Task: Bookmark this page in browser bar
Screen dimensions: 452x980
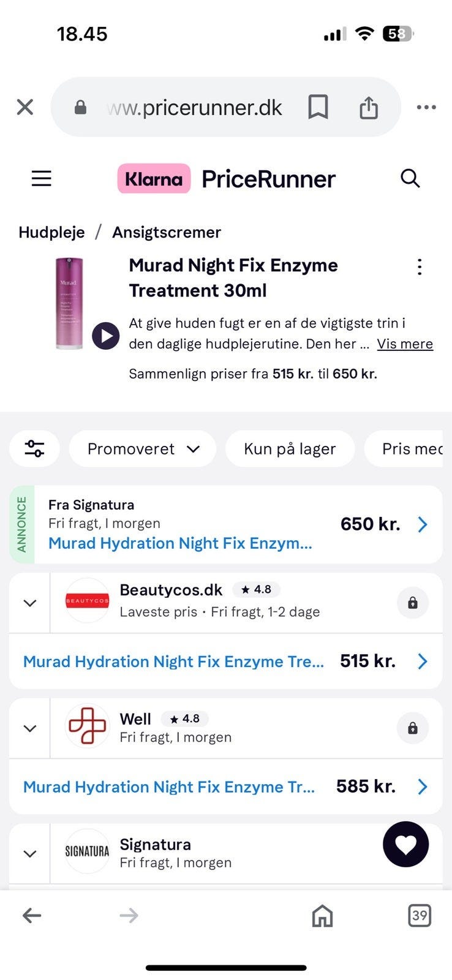Action: (318, 107)
